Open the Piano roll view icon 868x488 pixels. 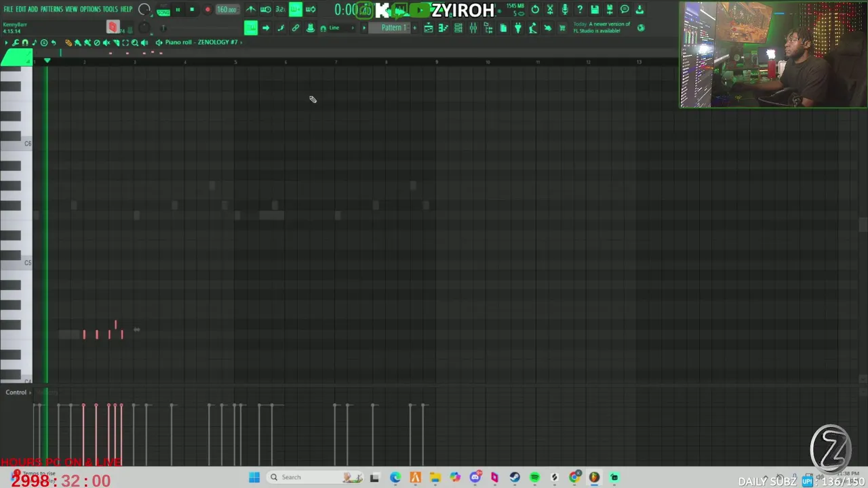coord(443,28)
